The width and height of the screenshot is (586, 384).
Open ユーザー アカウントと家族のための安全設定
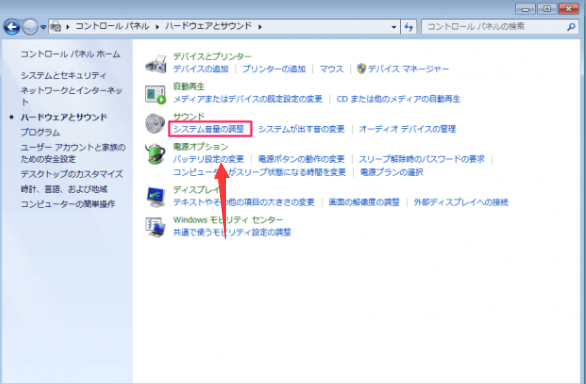73,153
